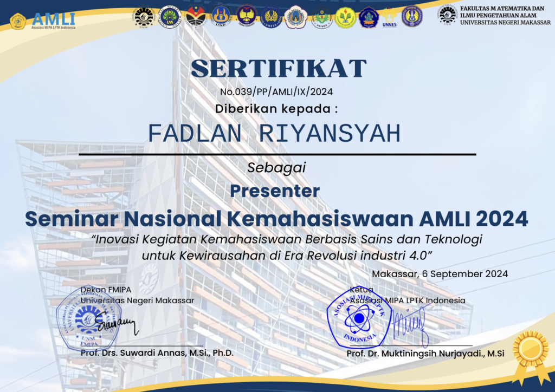Click the Dekan's handwritten signature
The height and width of the screenshot is (392, 555).
click(x=115, y=325)
